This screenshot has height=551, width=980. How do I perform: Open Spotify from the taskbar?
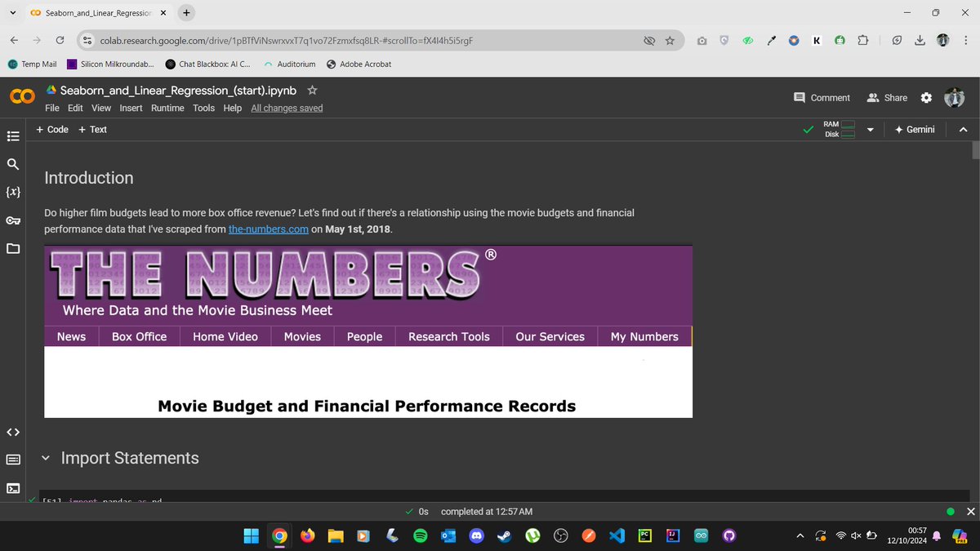(x=420, y=535)
